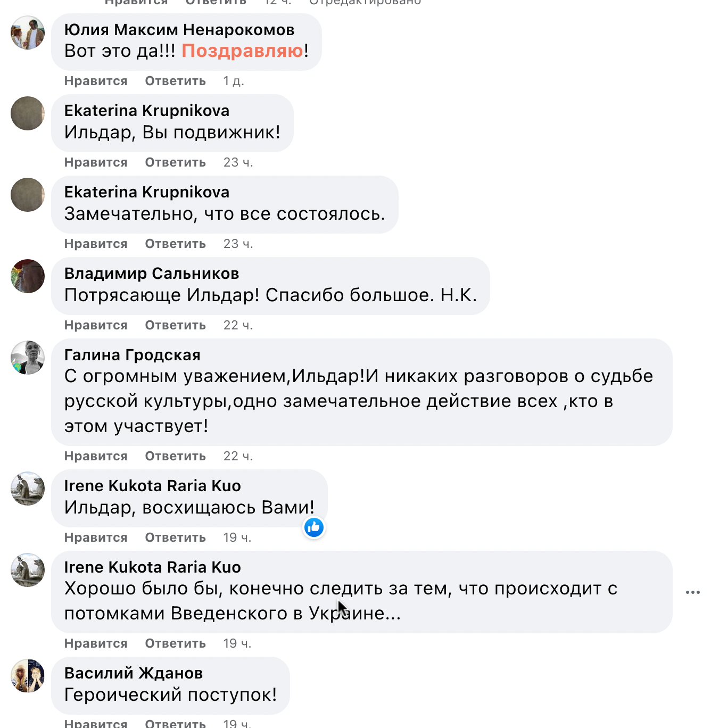711x728 pixels.
Task: Like the 'Ильдар, Вы подвижник!' comment
Action: [x=96, y=162]
